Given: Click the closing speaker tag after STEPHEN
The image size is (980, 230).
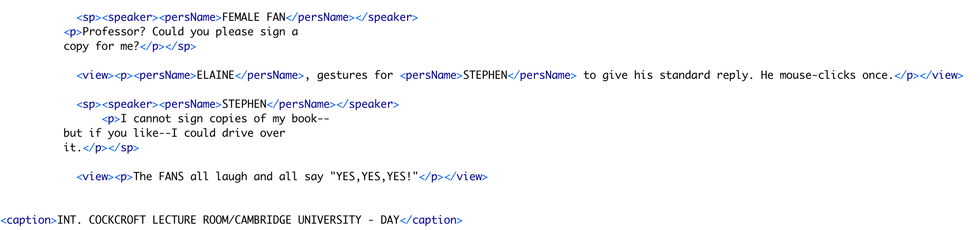Looking at the screenshot, I should pyautogui.click(x=368, y=104).
